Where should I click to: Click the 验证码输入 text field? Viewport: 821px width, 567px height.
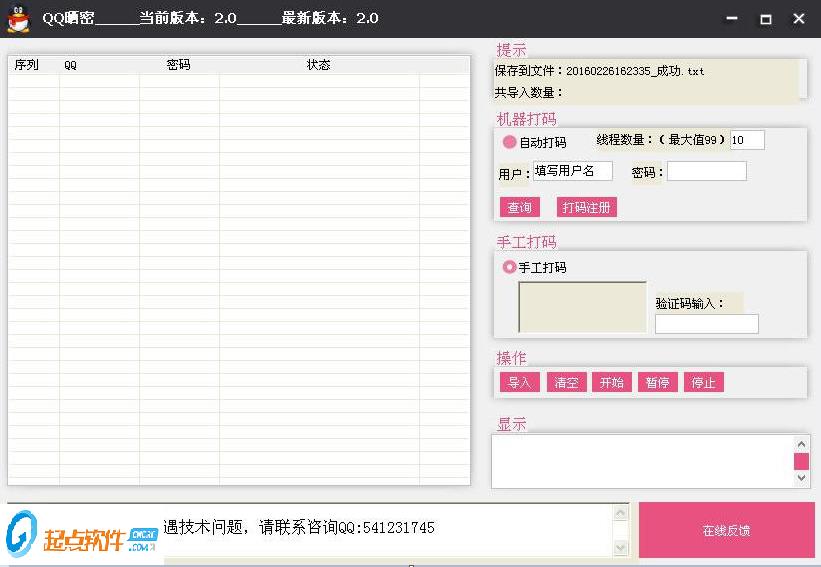(707, 324)
